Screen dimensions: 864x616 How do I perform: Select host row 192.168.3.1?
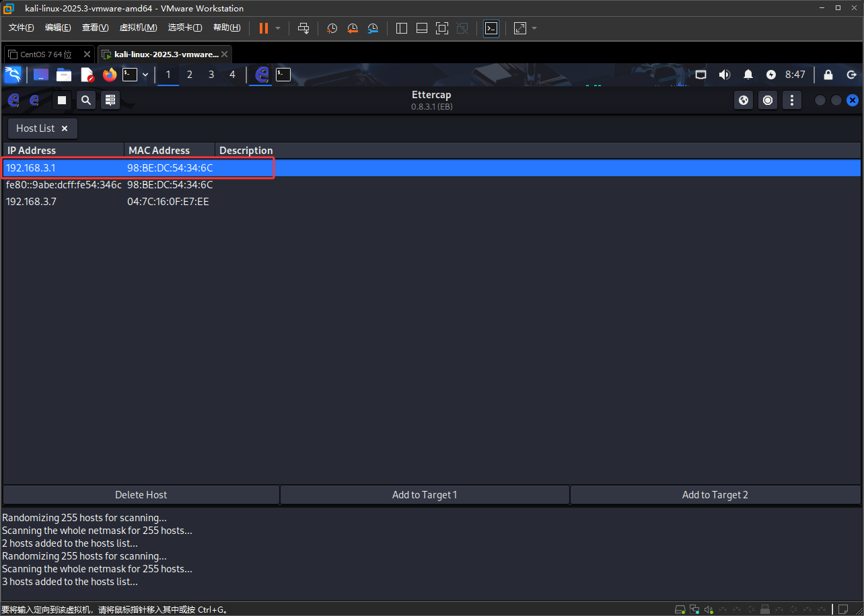pyautogui.click(x=432, y=168)
